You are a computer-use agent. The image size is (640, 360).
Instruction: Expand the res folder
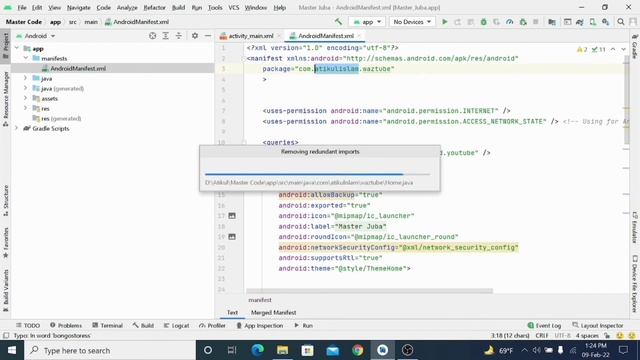pyautogui.click(x=26, y=108)
